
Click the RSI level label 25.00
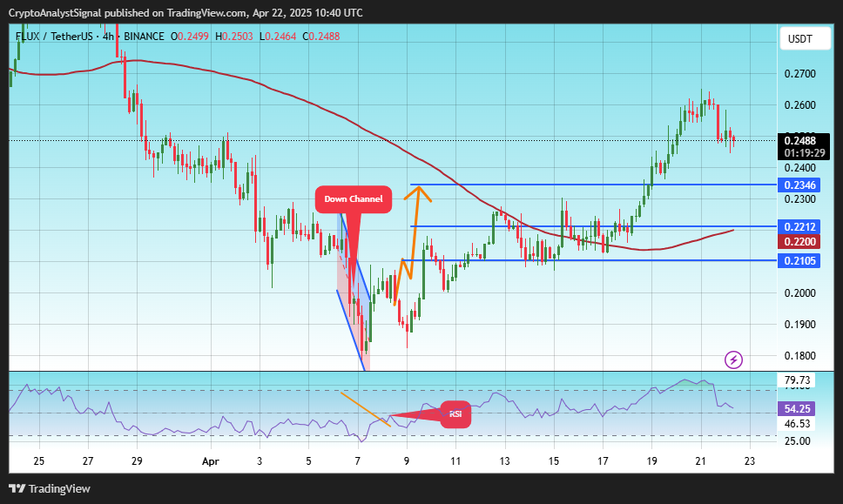pyautogui.click(x=798, y=441)
